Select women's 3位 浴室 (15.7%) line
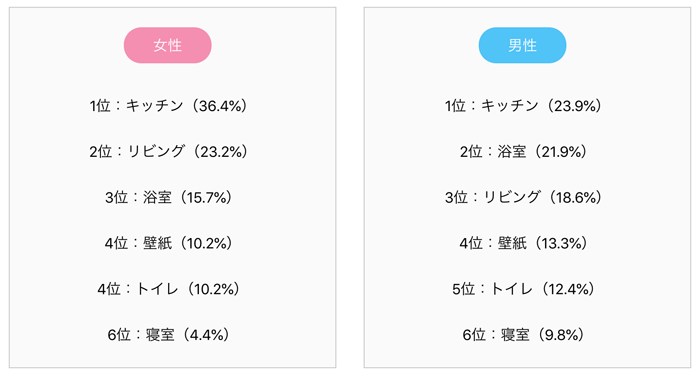The image size is (700, 377). click(x=168, y=197)
